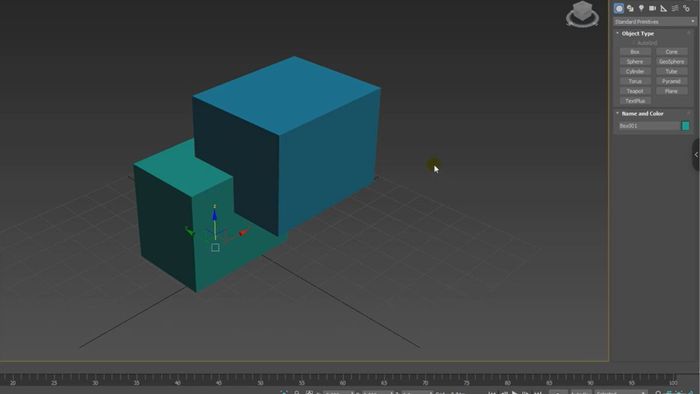The height and width of the screenshot is (394, 700).
Task: Open the Cameras category icon
Action: click(653, 8)
